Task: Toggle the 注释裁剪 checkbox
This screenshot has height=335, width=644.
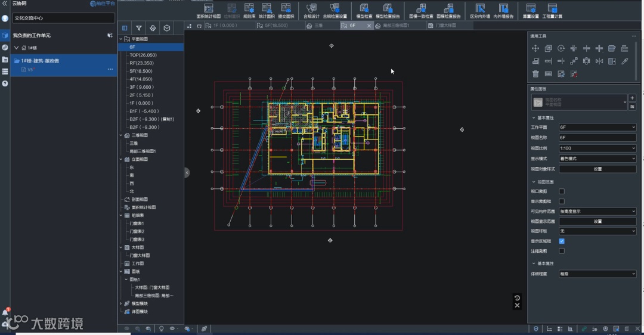Action: (x=562, y=251)
